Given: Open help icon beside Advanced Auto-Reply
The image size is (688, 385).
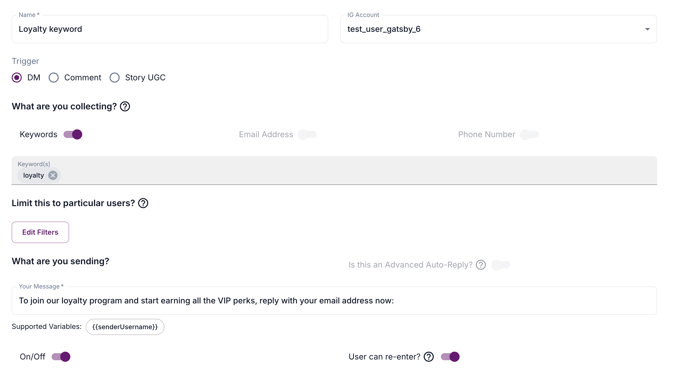Looking at the screenshot, I should click(481, 265).
